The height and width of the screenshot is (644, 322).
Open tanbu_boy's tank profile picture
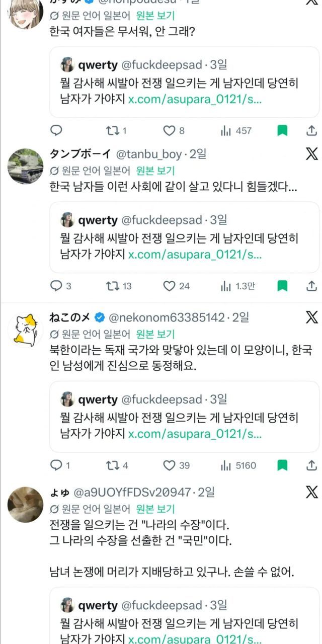(x=25, y=167)
